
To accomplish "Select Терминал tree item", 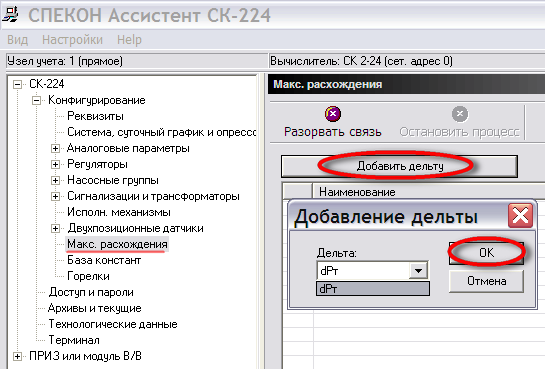I will point(74,340).
